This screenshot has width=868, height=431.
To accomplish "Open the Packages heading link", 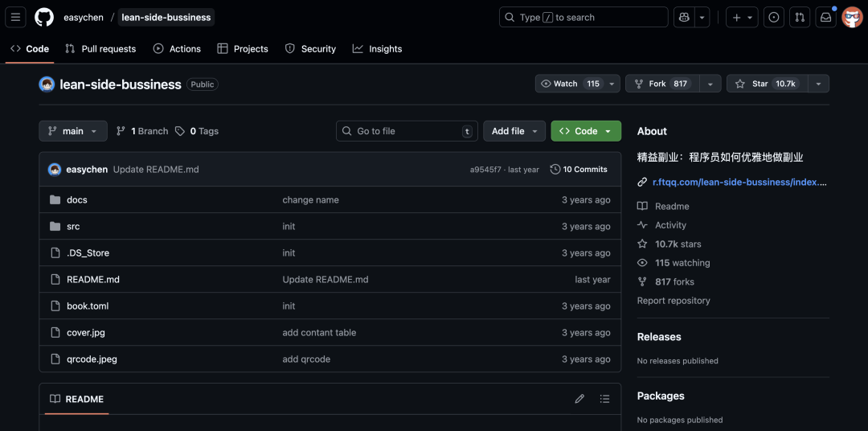I will coord(661,396).
